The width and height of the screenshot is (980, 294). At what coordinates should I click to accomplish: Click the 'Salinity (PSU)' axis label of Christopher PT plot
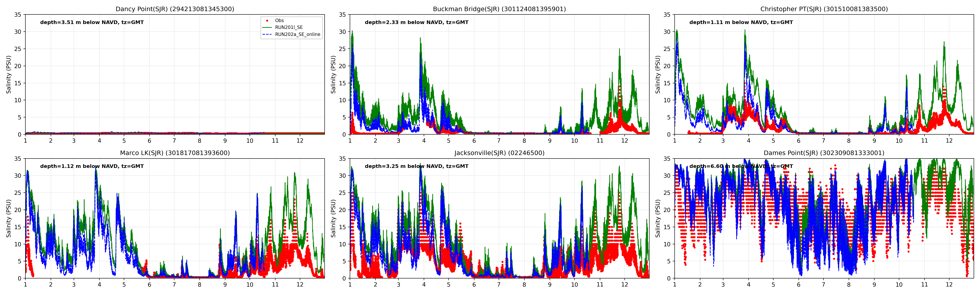pyautogui.click(x=658, y=74)
